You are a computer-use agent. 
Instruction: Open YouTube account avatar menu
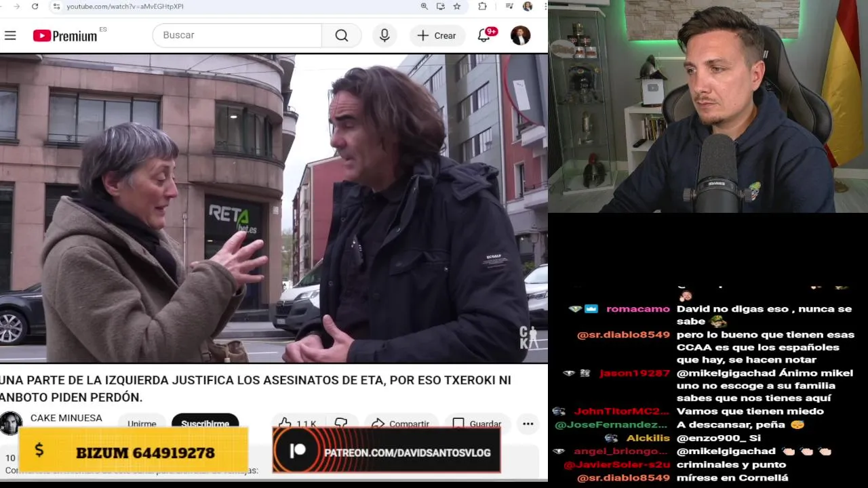click(x=520, y=35)
